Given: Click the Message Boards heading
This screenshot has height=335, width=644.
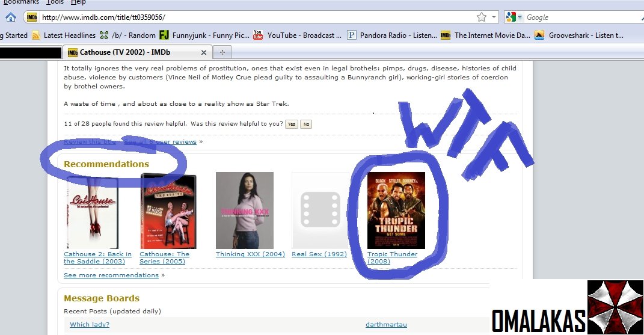Looking at the screenshot, I should (x=102, y=298).
